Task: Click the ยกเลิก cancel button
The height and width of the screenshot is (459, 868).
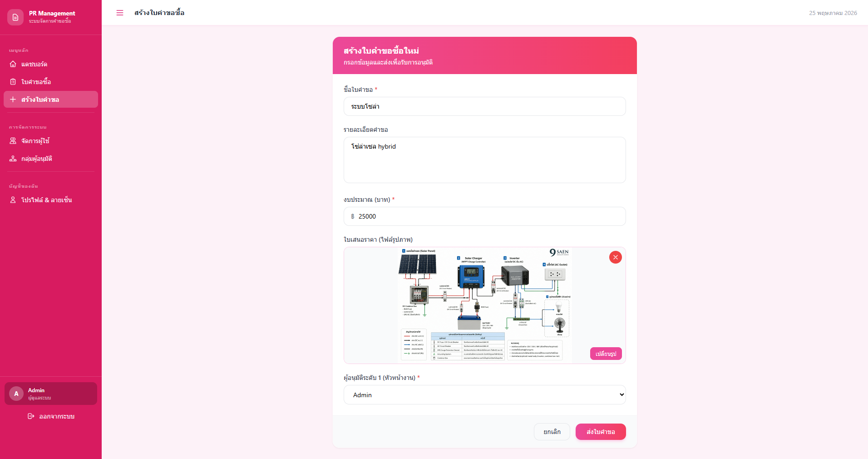Action: pos(552,432)
